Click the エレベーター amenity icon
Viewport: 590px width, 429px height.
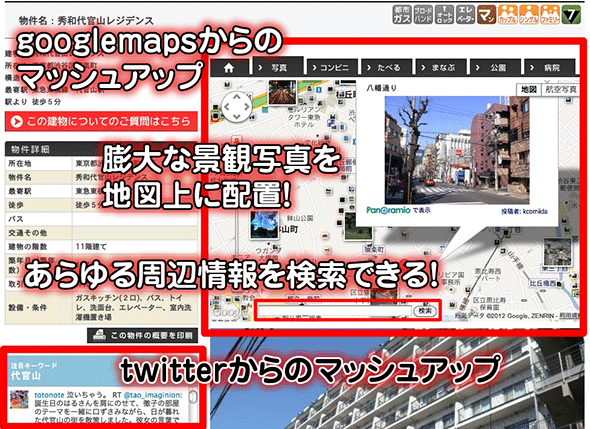(x=465, y=15)
